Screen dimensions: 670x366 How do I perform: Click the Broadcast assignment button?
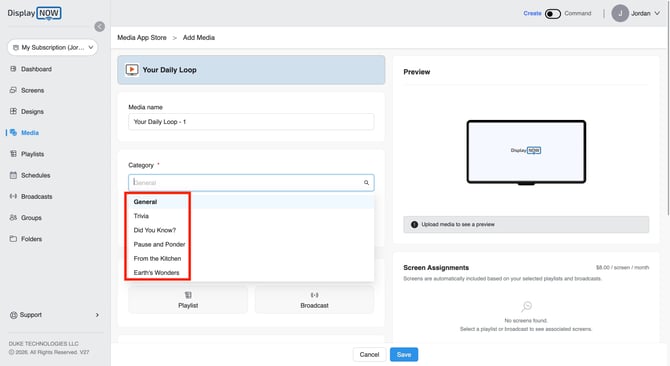pyautogui.click(x=314, y=300)
